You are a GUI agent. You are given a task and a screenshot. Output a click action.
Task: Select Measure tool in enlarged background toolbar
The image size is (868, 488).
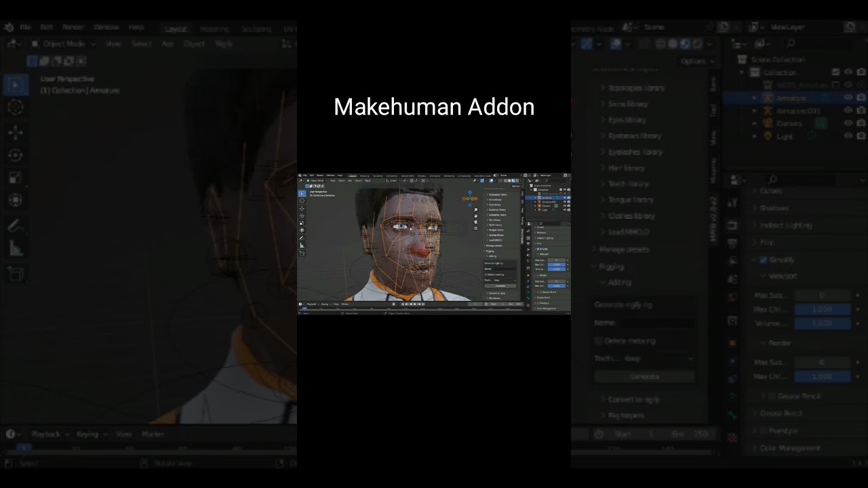tap(16, 249)
